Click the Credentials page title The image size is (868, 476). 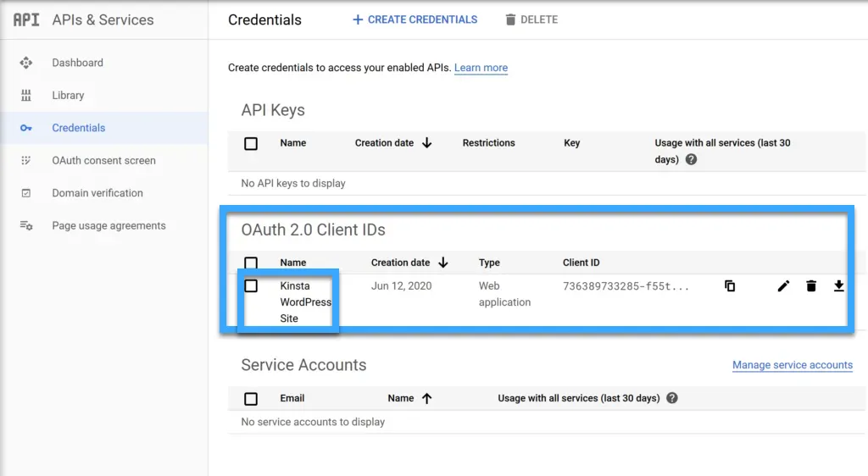[x=264, y=19]
